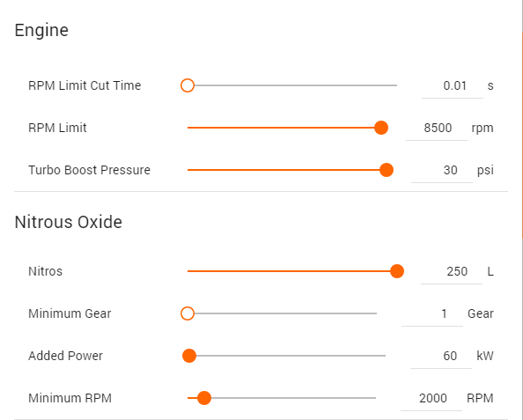Click the Minimum Gear slider handle

pyautogui.click(x=188, y=313)
